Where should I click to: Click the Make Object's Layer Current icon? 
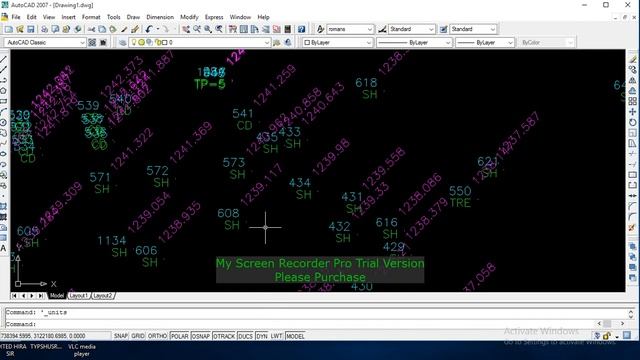[x=277, y=42]
